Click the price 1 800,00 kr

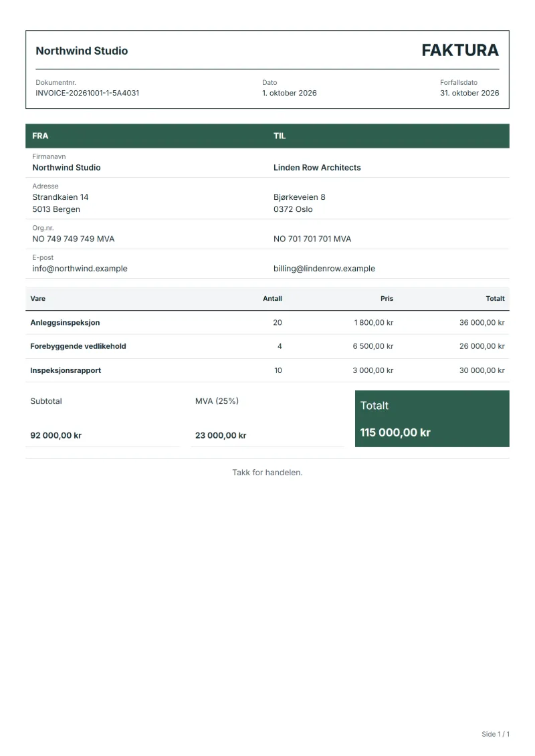tap(373, 323)
